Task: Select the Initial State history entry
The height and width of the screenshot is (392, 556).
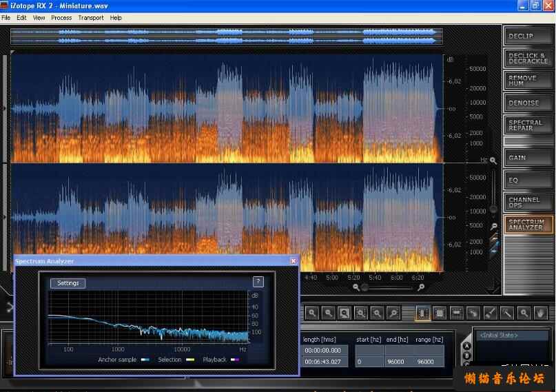Action: 511,336
